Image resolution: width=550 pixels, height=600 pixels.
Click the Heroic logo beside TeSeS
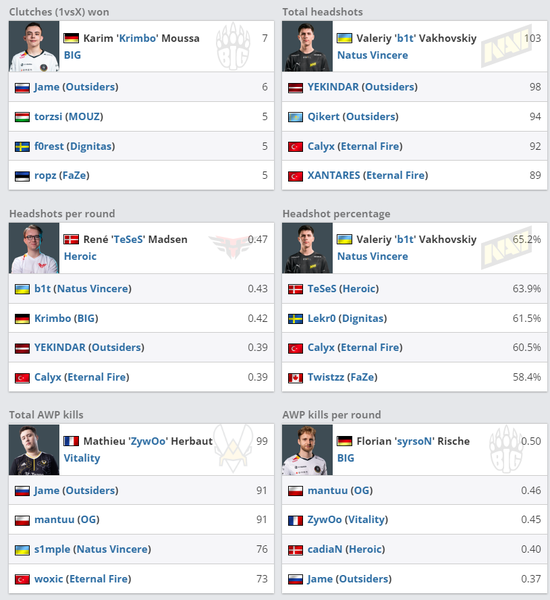230,246
